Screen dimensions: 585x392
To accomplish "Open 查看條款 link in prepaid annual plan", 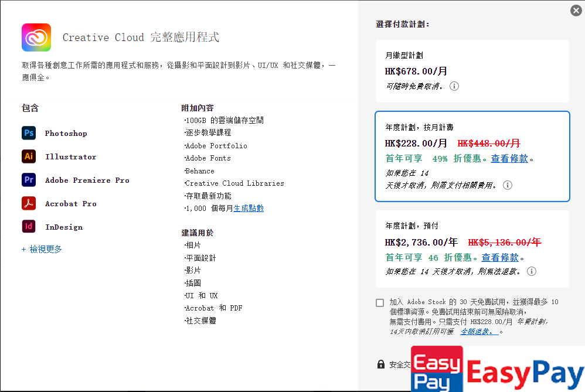I will [x=500, y=257].
